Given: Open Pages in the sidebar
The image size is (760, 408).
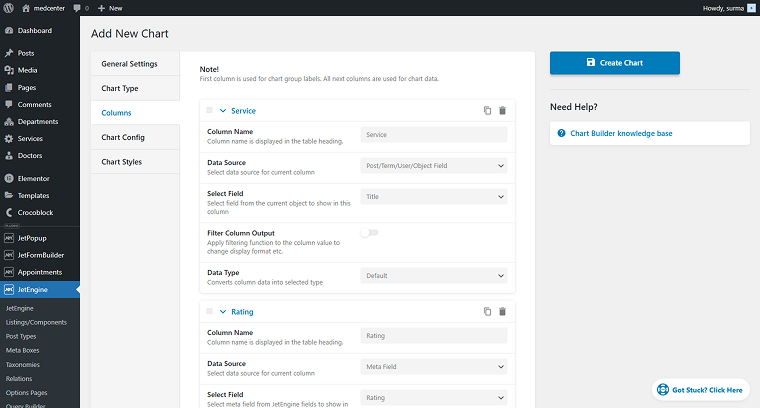Looking at the screenshot, I should click(40, 88).
